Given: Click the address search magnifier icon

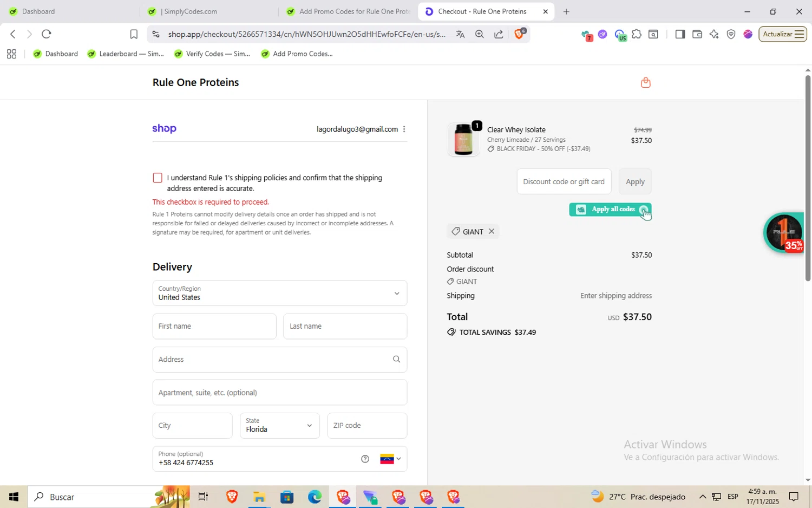Looking at the screenshot, I should (396, 359).
